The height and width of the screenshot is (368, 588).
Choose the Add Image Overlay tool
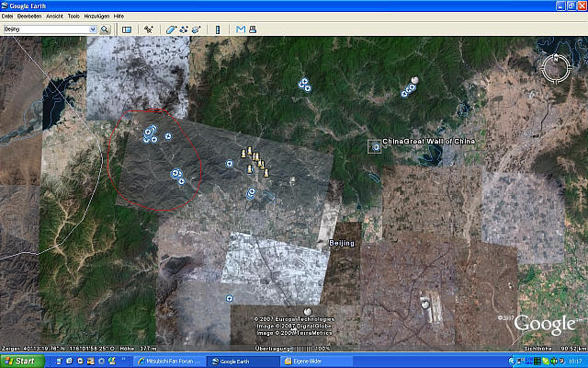pos(196,29)
